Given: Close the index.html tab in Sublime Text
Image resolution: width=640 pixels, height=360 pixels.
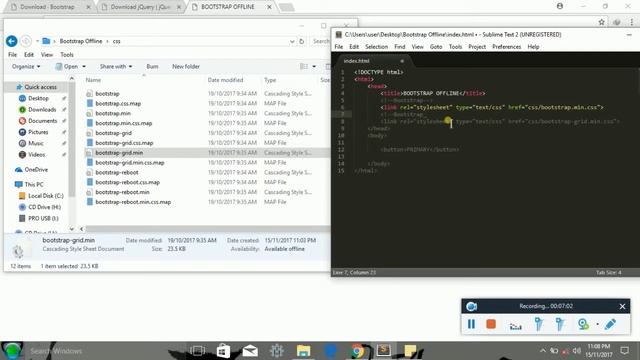Looking at the screenshot, I should click(402, 61).
